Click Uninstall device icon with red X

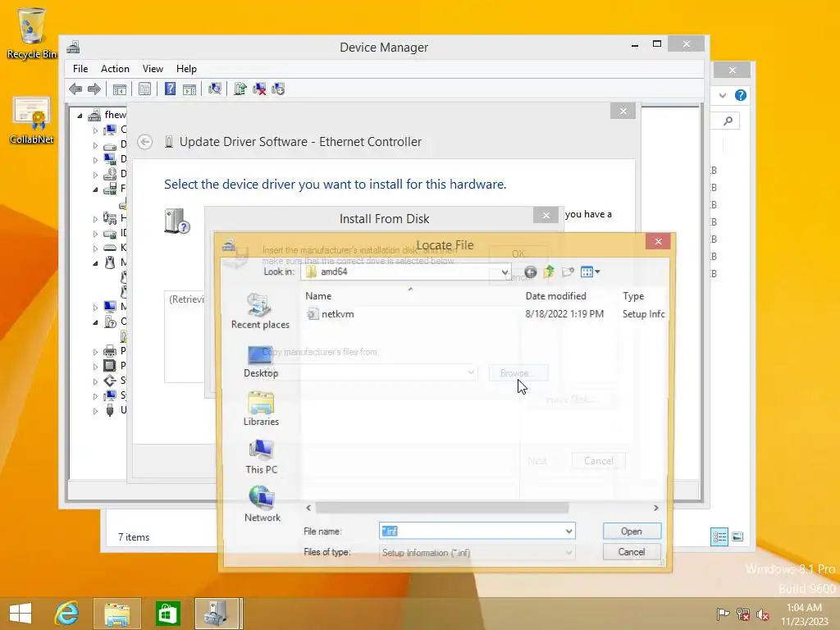259,89
